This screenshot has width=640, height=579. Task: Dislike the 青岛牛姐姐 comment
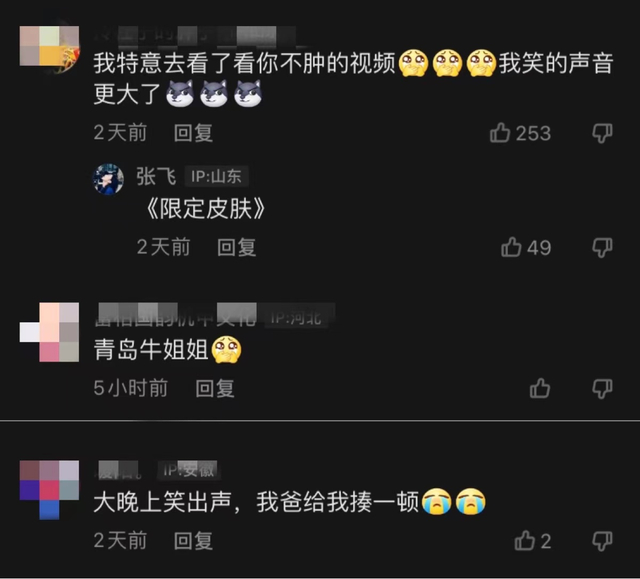(x=602, y=388)
